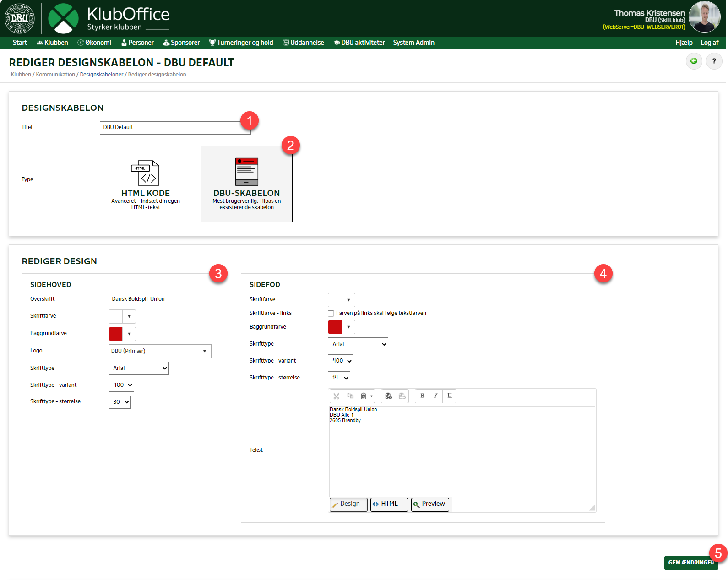Open Sidefod font variant 400 dropdown
Image resolution: width=728 pixels, height=580 pixels.
pos(341,361)
